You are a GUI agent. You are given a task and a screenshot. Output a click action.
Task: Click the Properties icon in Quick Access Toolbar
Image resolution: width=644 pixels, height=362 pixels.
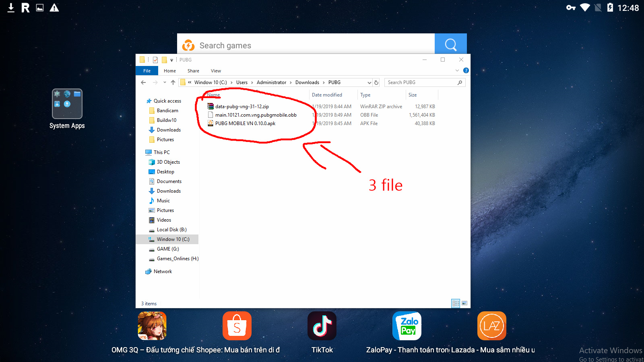(155, 60)
